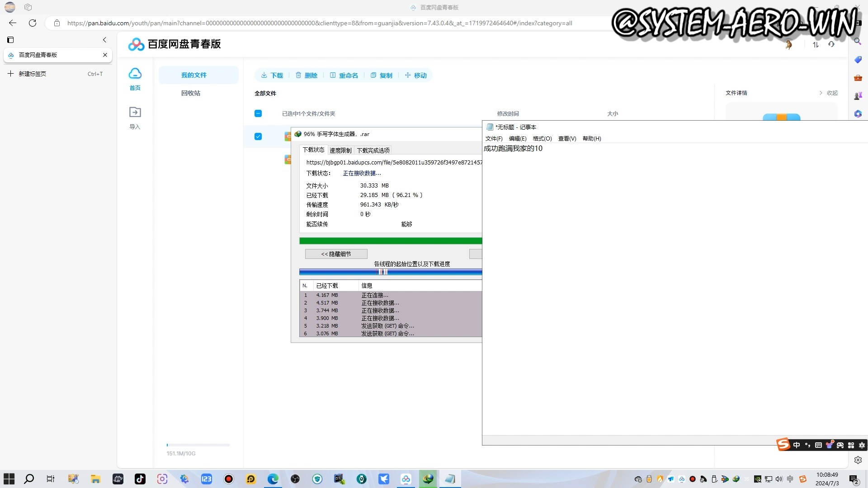Select thread row 1 正在连接

391,295
